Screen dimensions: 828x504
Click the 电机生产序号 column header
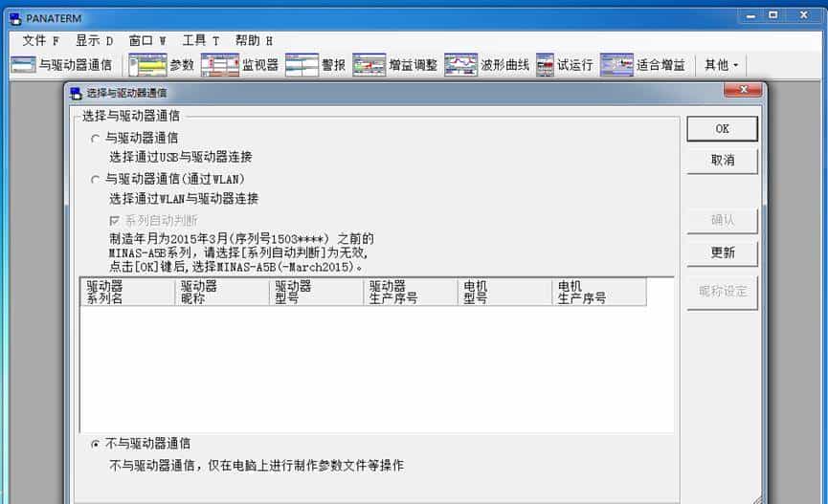599,292
